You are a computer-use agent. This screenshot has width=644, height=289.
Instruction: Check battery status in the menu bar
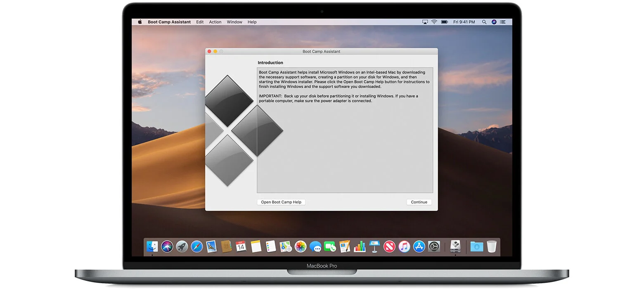point(444,21)
